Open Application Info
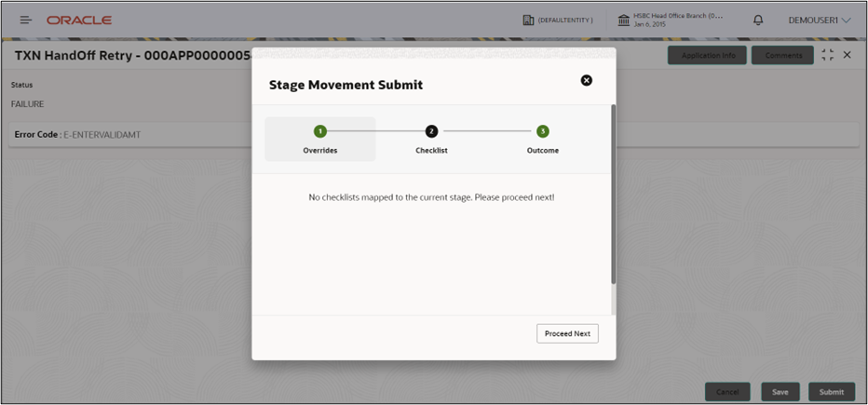Image resolution: width=868 pixels, height=405 pixels. [708, 55]
